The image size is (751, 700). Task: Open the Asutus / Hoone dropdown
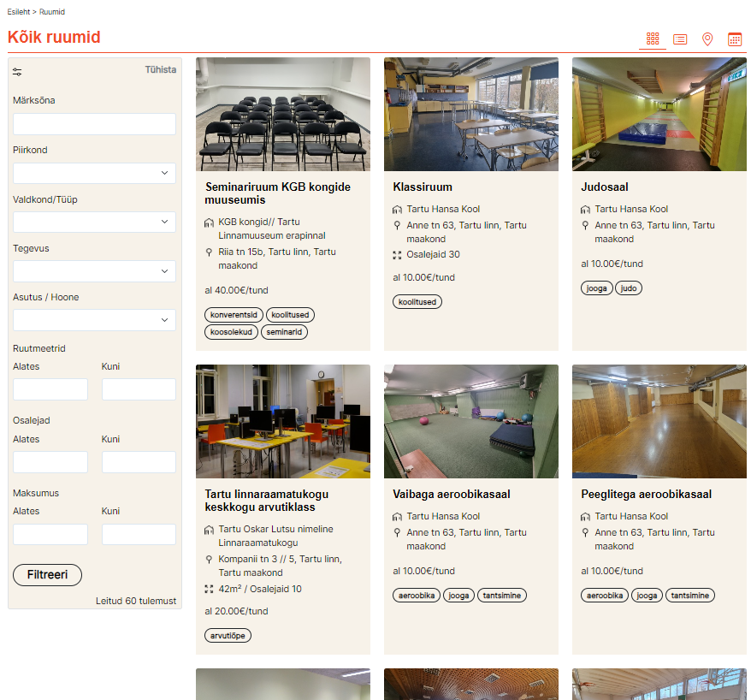[94, 320]
